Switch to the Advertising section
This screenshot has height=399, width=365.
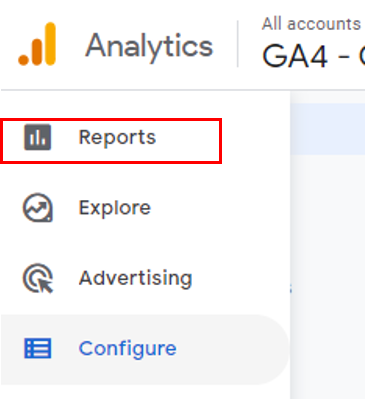tap(135, 278)
